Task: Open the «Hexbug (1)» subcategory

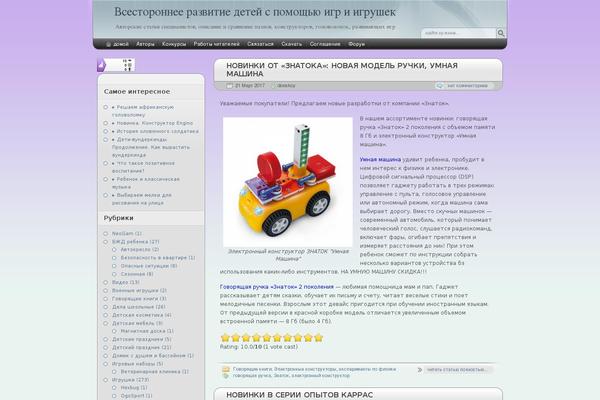Action: tap(134, 388)
